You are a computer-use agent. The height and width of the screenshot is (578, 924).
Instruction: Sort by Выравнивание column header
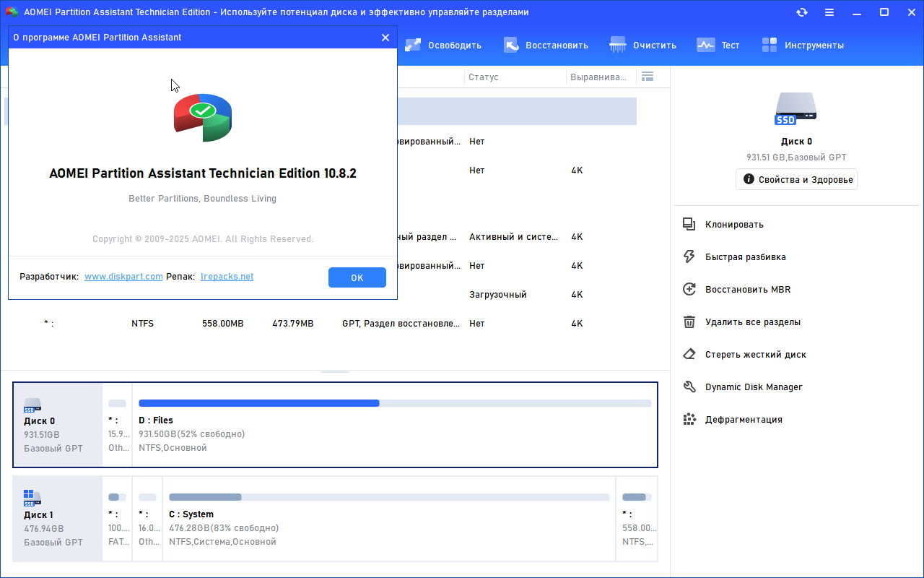(x=598, y=77)
